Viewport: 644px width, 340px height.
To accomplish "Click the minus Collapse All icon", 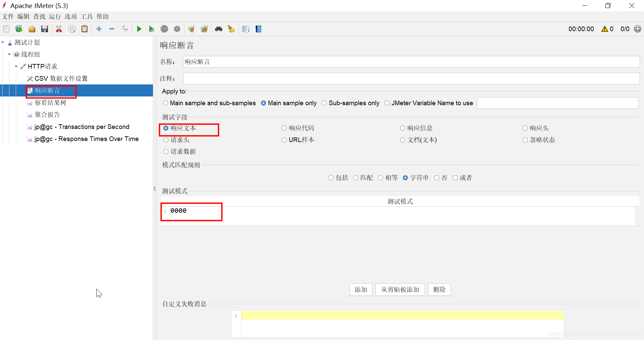I will coord(112,29).
